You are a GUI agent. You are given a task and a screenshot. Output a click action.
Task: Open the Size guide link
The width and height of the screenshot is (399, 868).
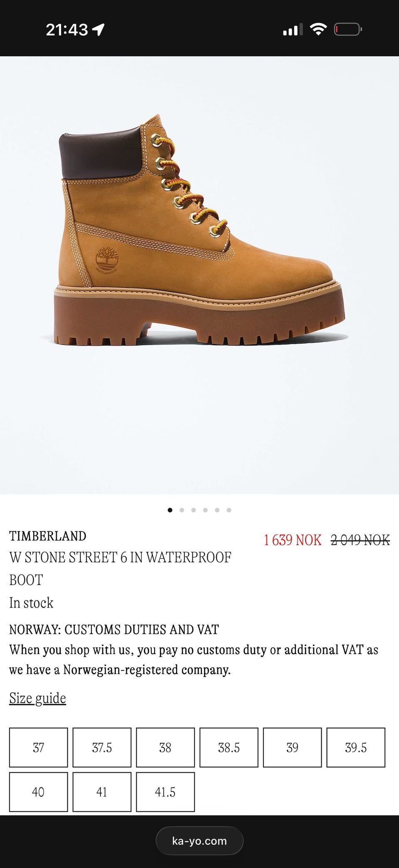tap(38, 698)
